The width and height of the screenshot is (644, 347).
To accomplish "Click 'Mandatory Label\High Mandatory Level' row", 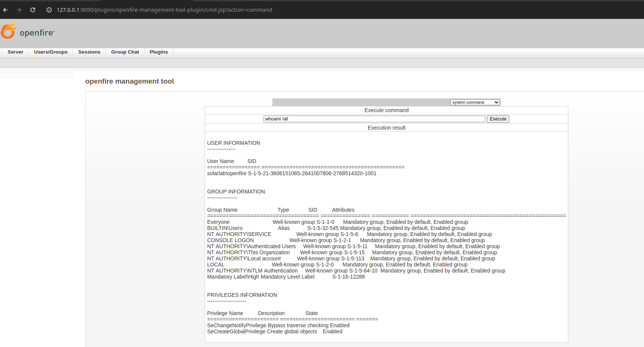I will (x=286, y=277).
